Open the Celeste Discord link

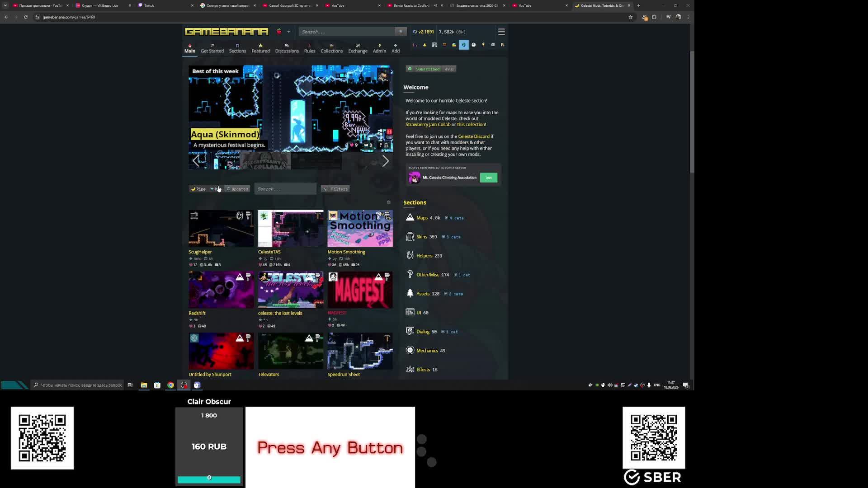[x=474, y=136]
